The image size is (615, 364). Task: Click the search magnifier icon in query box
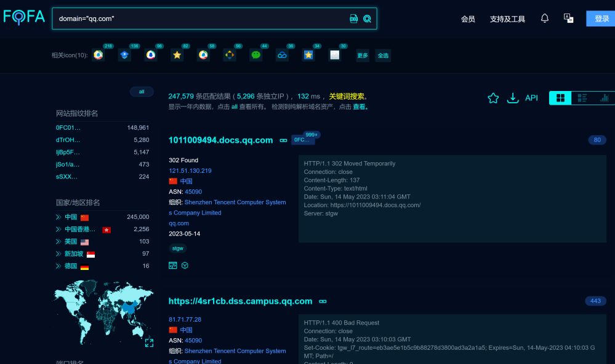pos(367,19)
